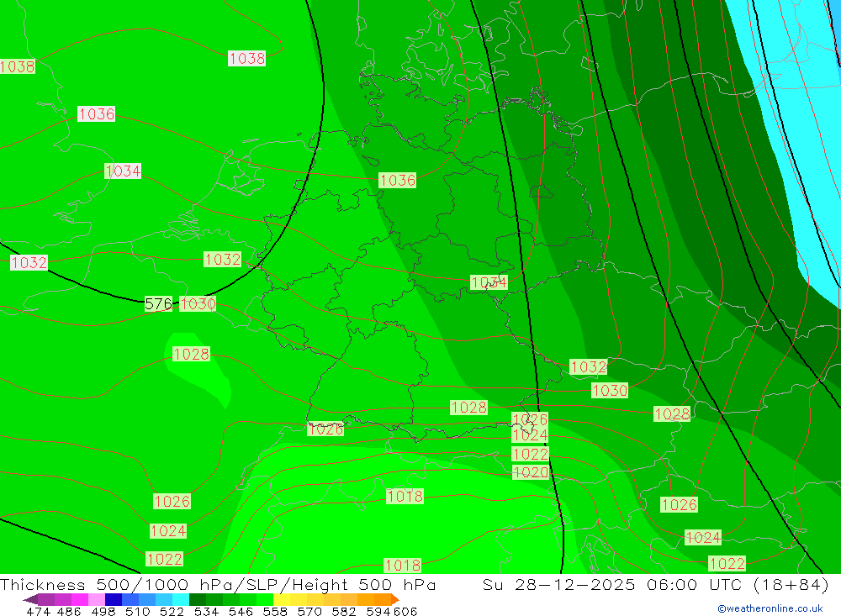Select the cyan legend swatch above 522

click(181, 599)
